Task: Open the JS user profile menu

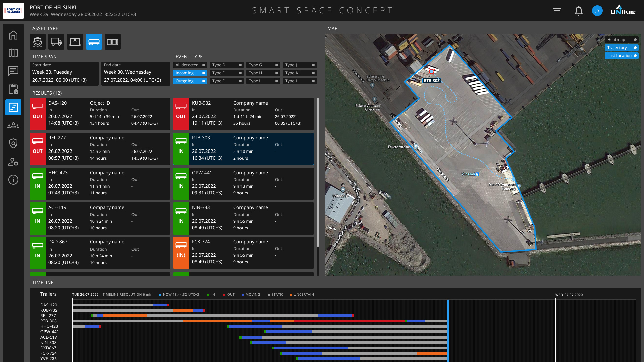Action: click(x=597, y=11)
